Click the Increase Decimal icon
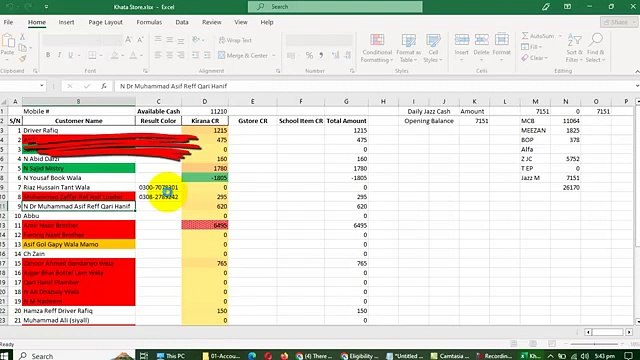 click(x=336, y=55)
